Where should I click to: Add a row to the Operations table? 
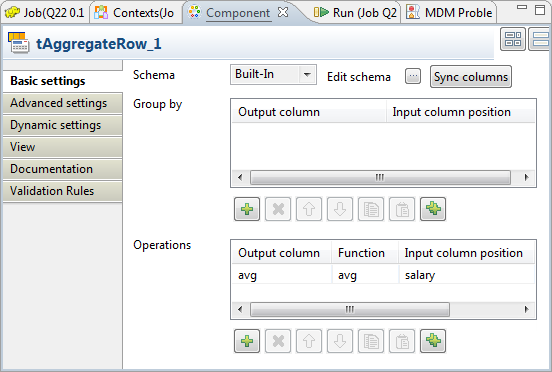click(247, 341)
